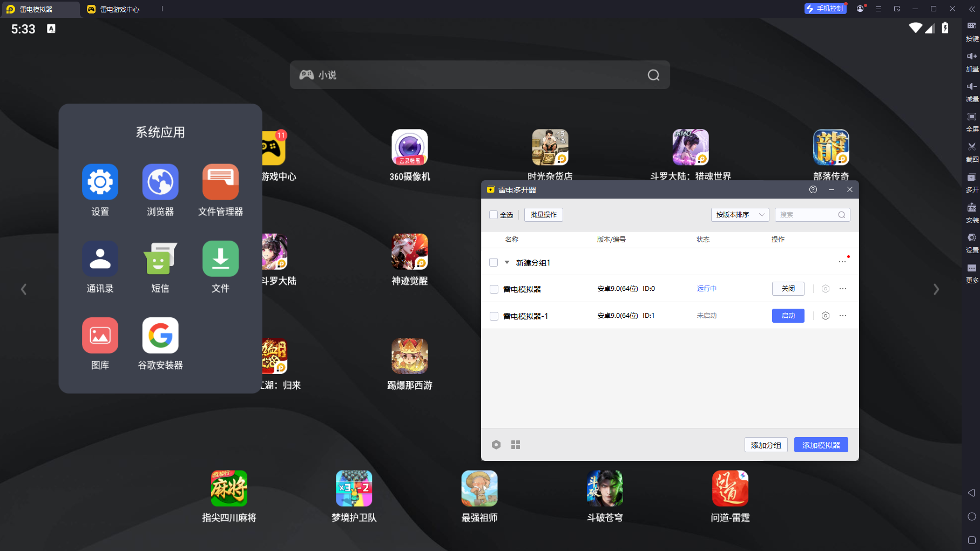Open the 短信 messaging app

[x=160, y=259]
